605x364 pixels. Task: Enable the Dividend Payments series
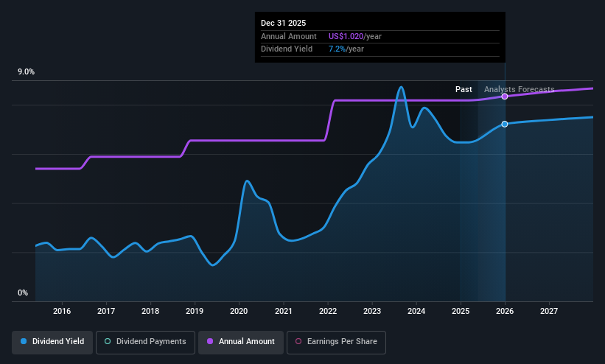145,342
